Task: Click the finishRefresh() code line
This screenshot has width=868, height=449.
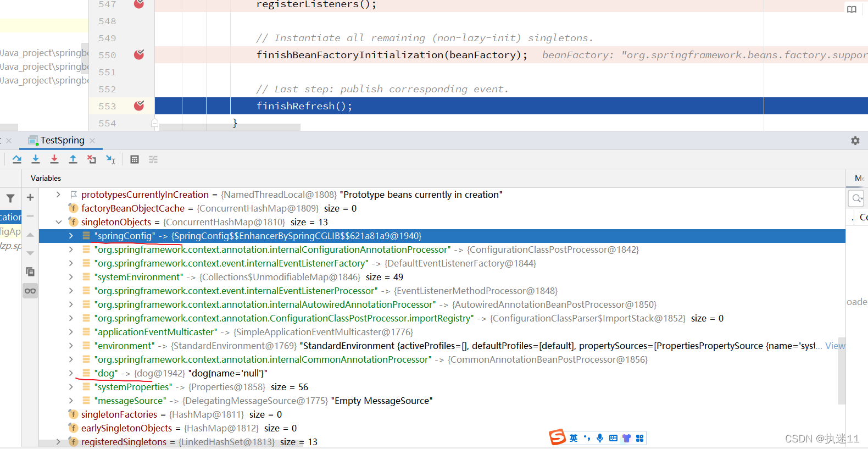Action: (x=304, y=106)
